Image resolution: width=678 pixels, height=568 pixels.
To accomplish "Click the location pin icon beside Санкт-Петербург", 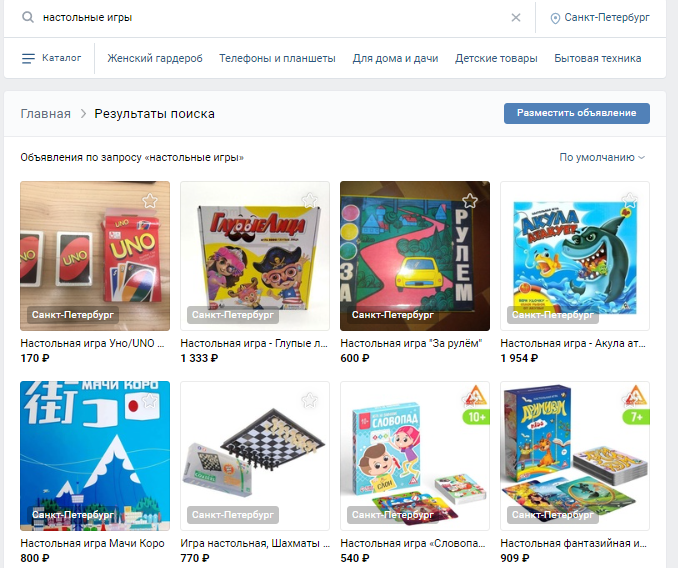I will (x=555, y=18).
